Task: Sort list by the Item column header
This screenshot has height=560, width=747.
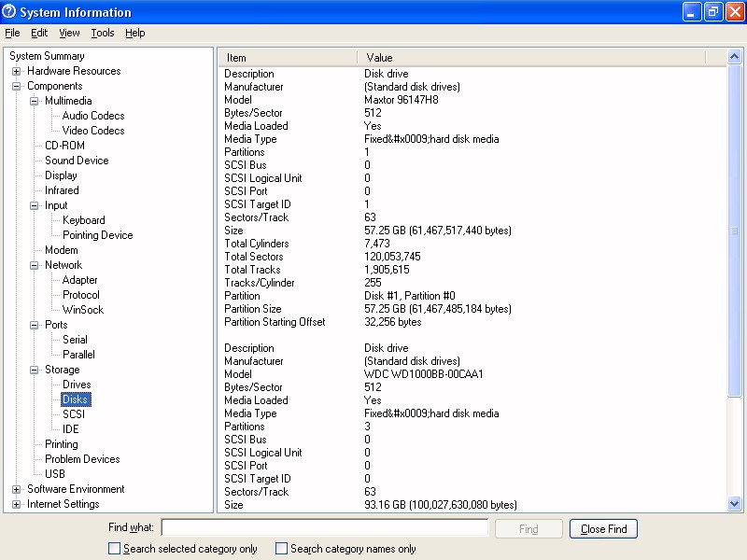Action: coord(288,58)
